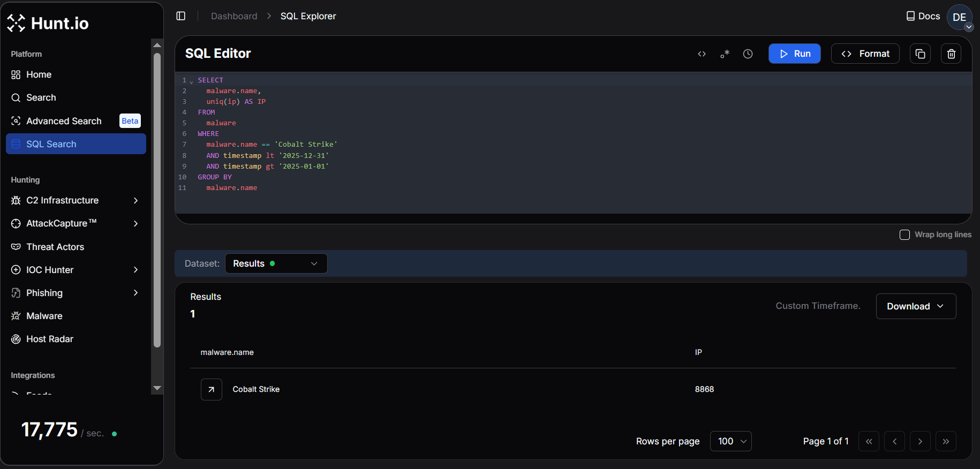Click SQL Explorer breadcrumb

[308, 16]
